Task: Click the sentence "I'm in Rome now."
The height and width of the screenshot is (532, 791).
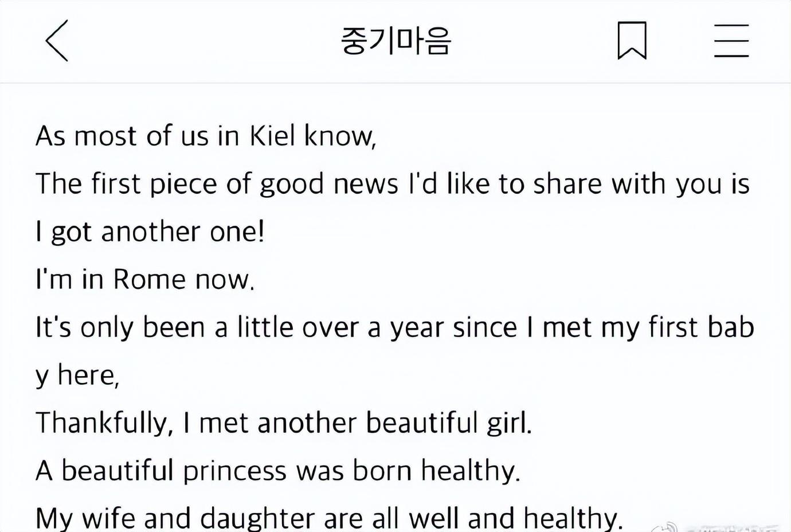Action: (145, 280)
